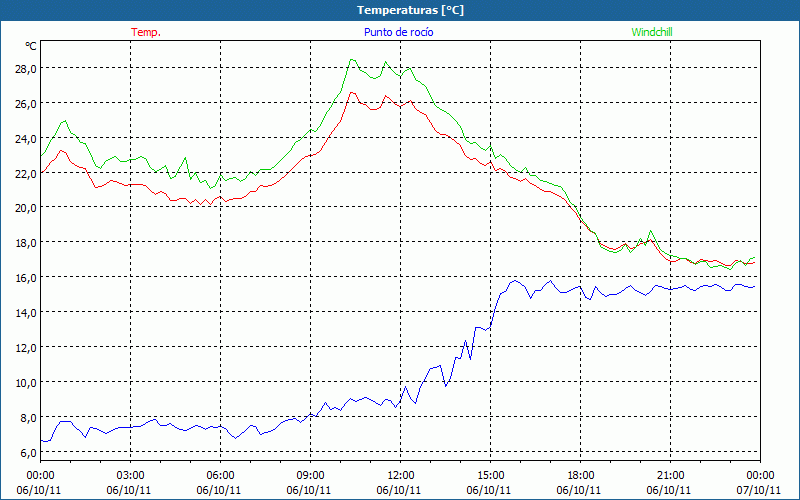Click the 20,0 y-axis value

pos(26,208)
